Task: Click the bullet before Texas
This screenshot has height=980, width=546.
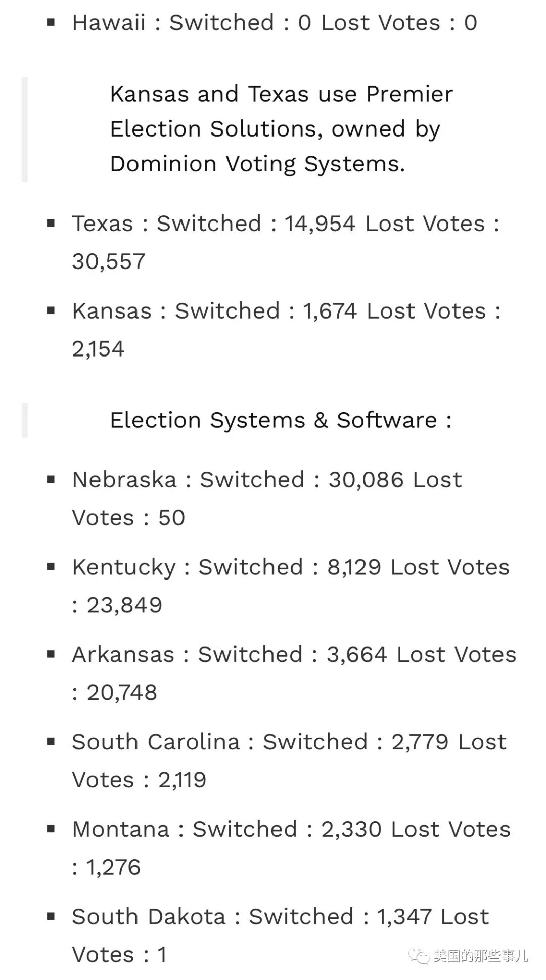Action: point(51,223)
